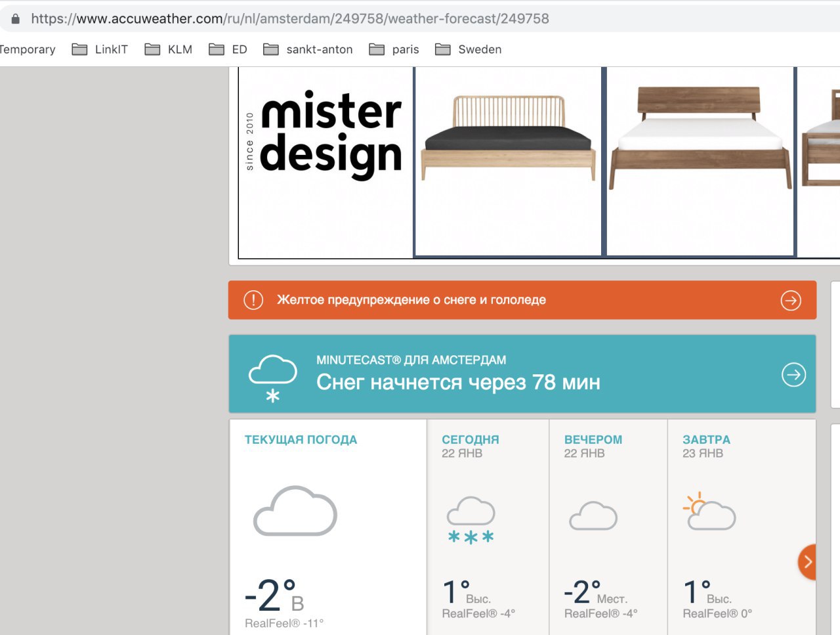Click 'RealFeel® -11°' text
The image size is (840, 635).
tap(284, 623)
